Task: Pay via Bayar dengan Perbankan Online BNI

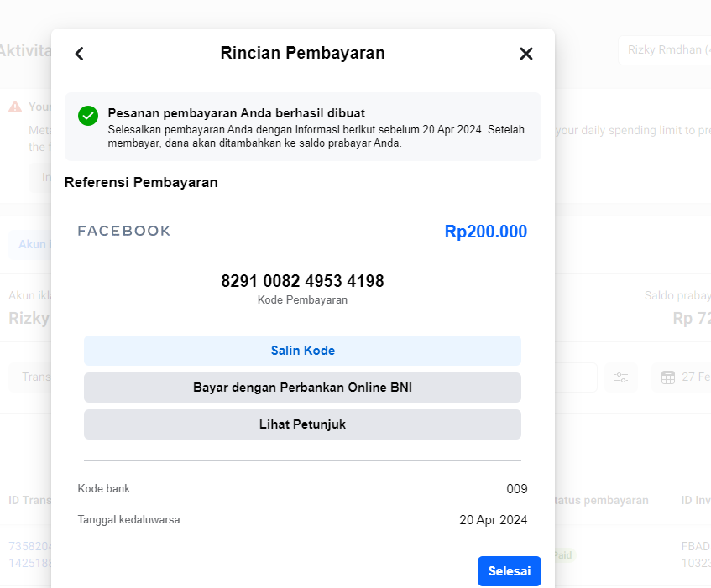Action: click(x=302, y=388)
